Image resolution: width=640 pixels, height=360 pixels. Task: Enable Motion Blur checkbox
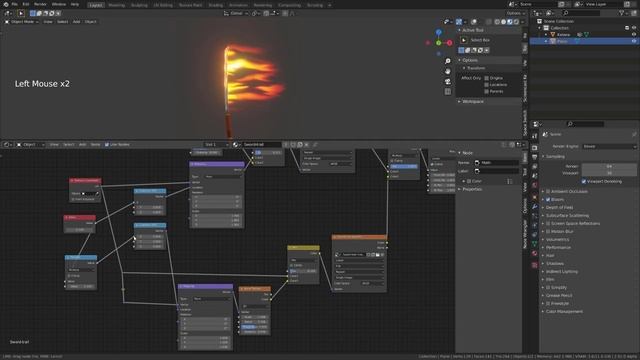(x=548, y=231)
